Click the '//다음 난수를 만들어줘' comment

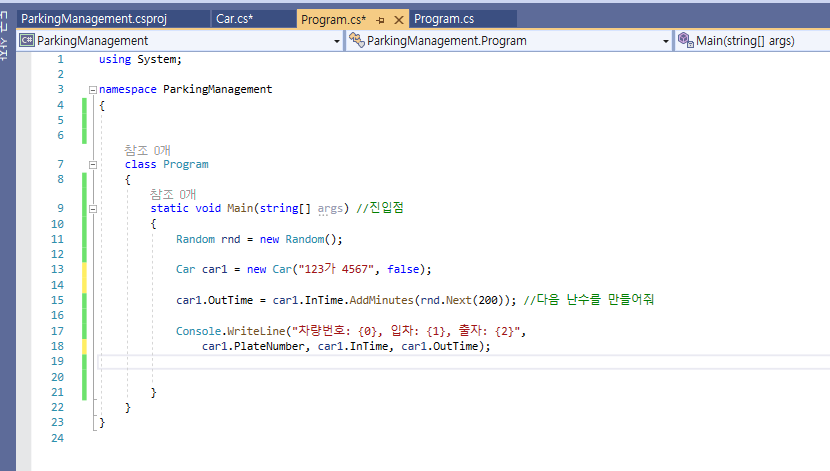tap(589, 300)
